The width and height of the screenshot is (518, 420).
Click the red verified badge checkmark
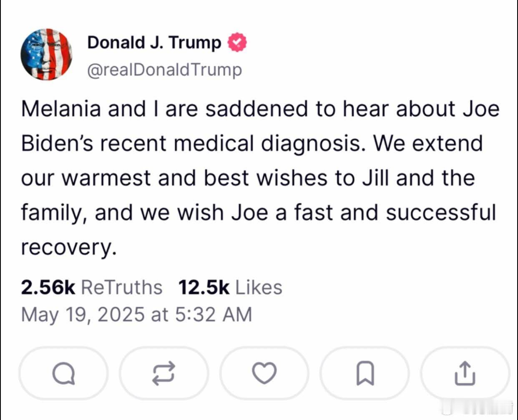(237, 42)
